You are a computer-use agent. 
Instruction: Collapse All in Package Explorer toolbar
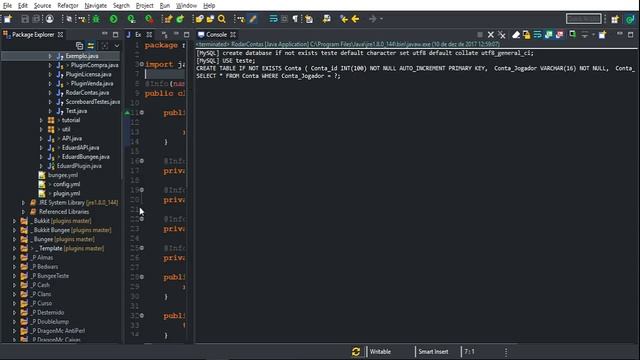[80, 46]
